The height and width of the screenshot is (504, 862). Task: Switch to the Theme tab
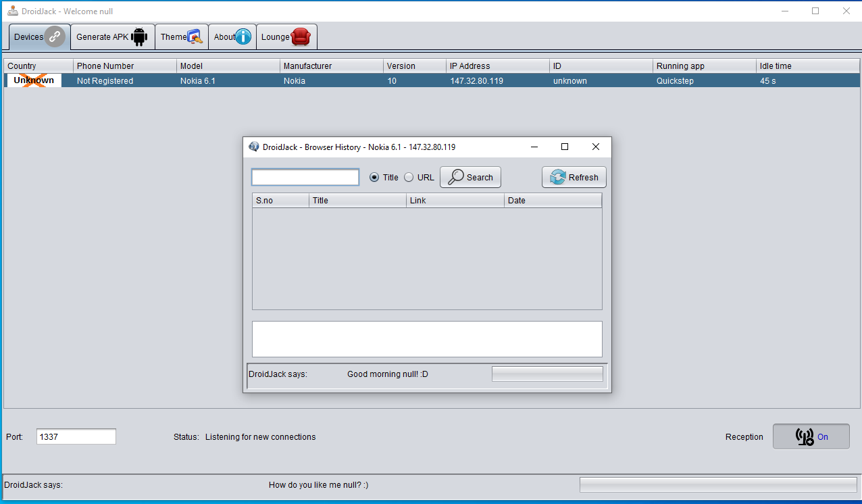click(x=182, y=37)
